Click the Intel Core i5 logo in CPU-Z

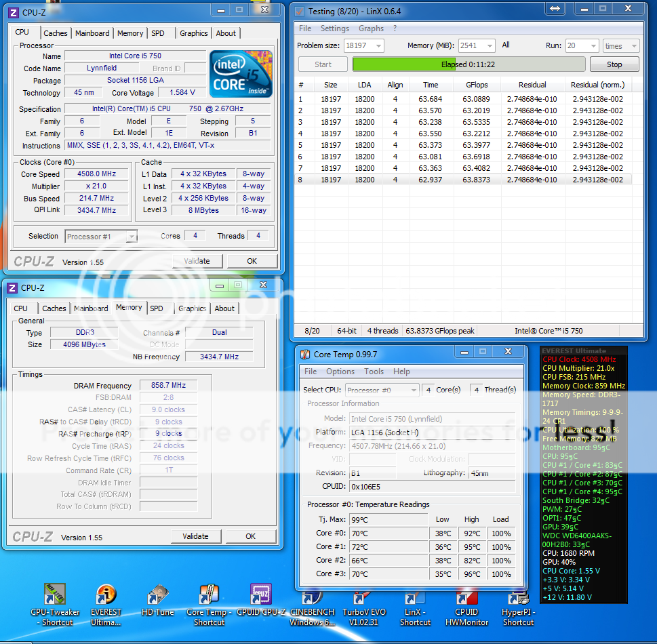tap(241, 74)
